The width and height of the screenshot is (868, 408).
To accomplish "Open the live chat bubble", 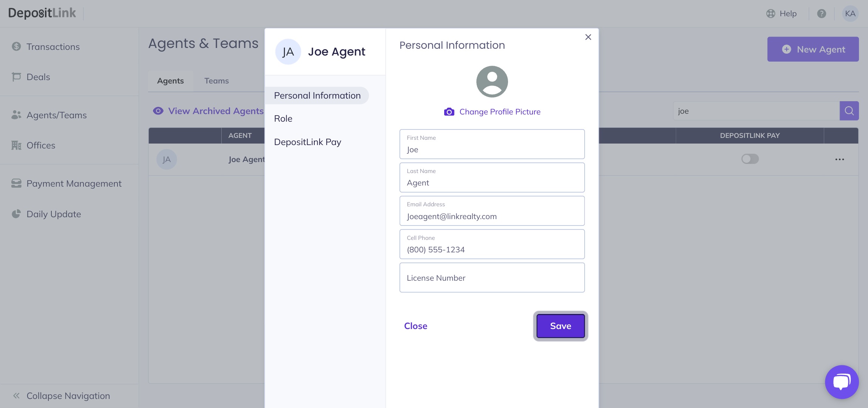I will (842, 382).
